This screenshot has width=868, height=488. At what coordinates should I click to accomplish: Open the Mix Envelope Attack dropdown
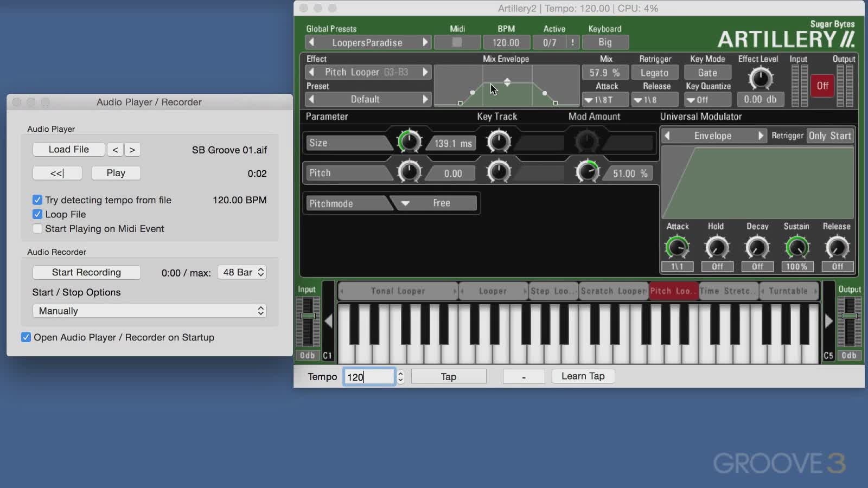point(605,100)
